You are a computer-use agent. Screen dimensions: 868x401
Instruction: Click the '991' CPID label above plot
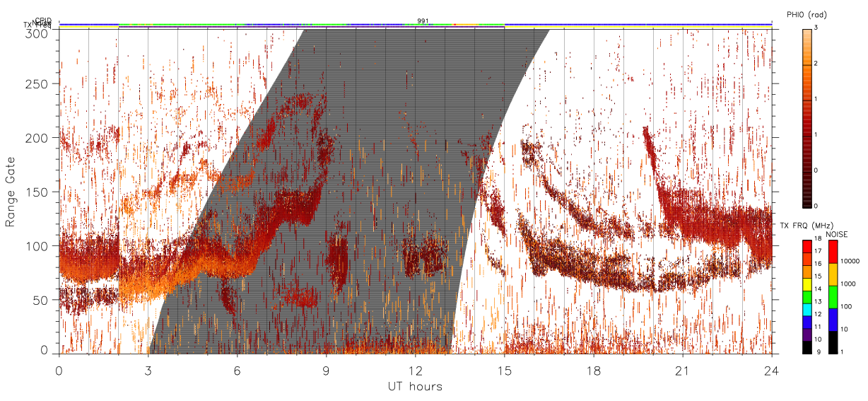click(x=423, y=21)
